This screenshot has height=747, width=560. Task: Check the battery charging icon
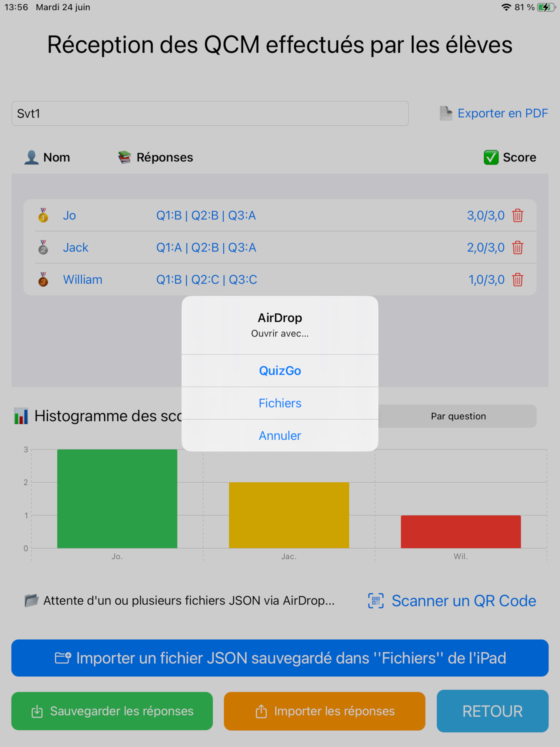(546, 7)
